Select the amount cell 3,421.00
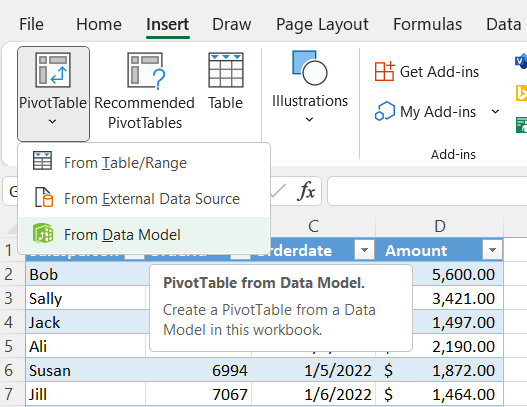Screen dimensions: 527x407 click(x=458, y=298)
